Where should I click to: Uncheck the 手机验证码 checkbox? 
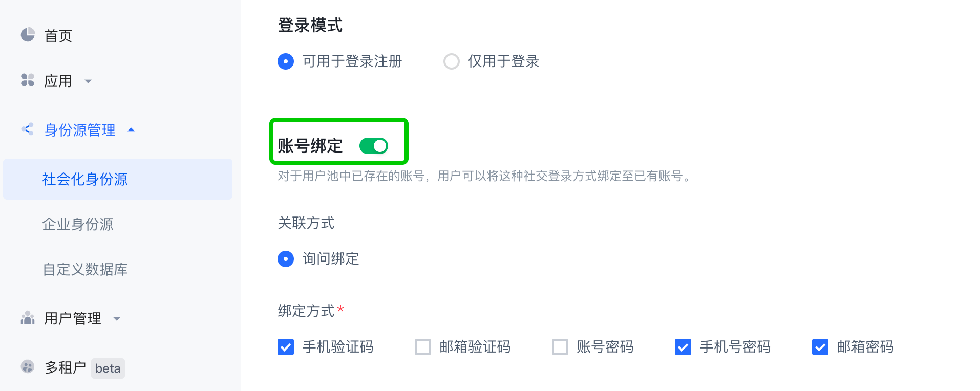[286, 347]
